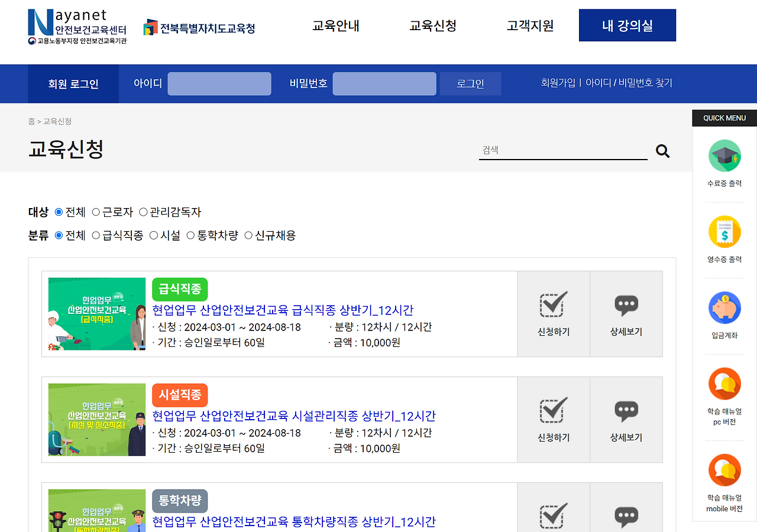The height and width of the screenshot is (532, 757).
Task: Click 신청하기 icon for the 급식직종 course
Action: point(553,306)
